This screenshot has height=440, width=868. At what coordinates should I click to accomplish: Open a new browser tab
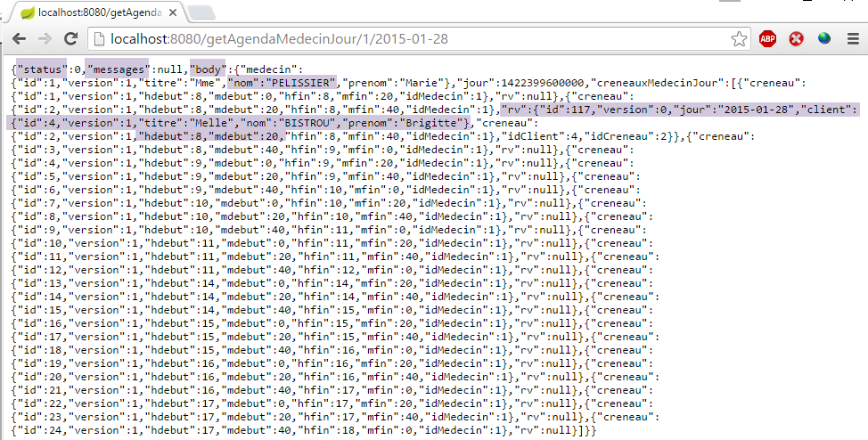point(201,12)
